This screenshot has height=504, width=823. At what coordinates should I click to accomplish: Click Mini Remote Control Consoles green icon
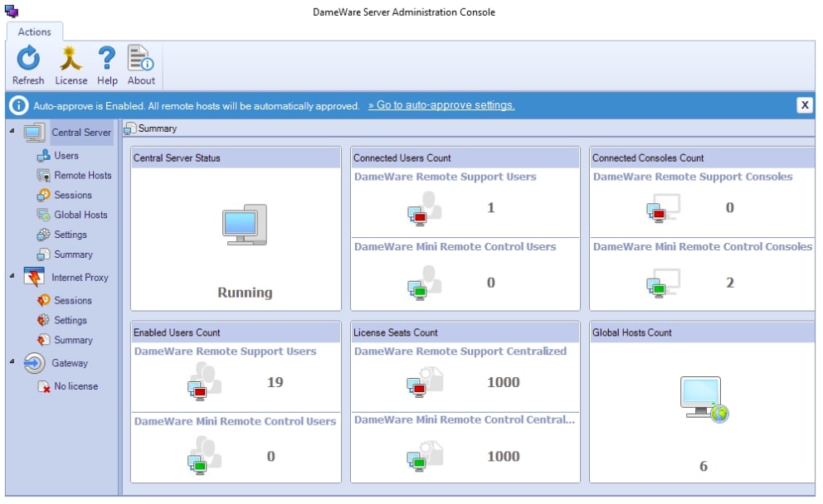pos(664,283)
